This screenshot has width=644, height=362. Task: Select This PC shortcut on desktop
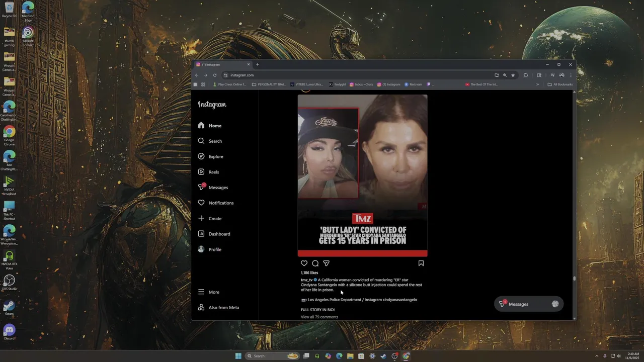[x=9, y=211]
